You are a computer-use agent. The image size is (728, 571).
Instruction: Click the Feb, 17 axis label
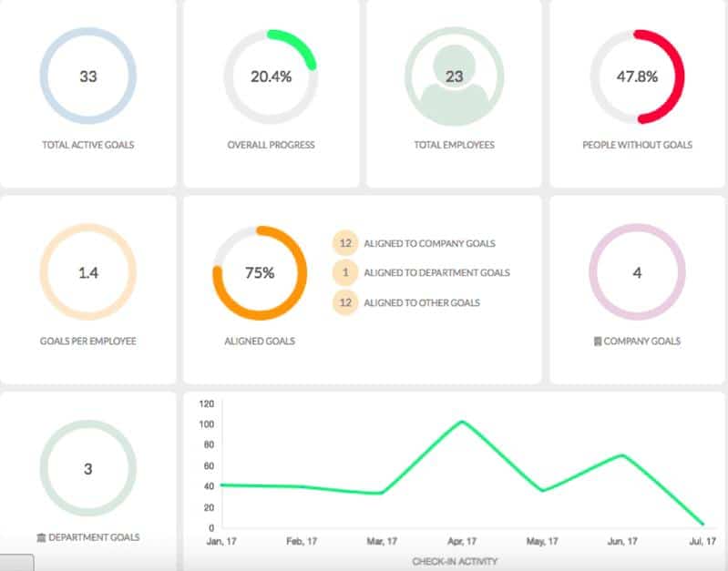302,541
